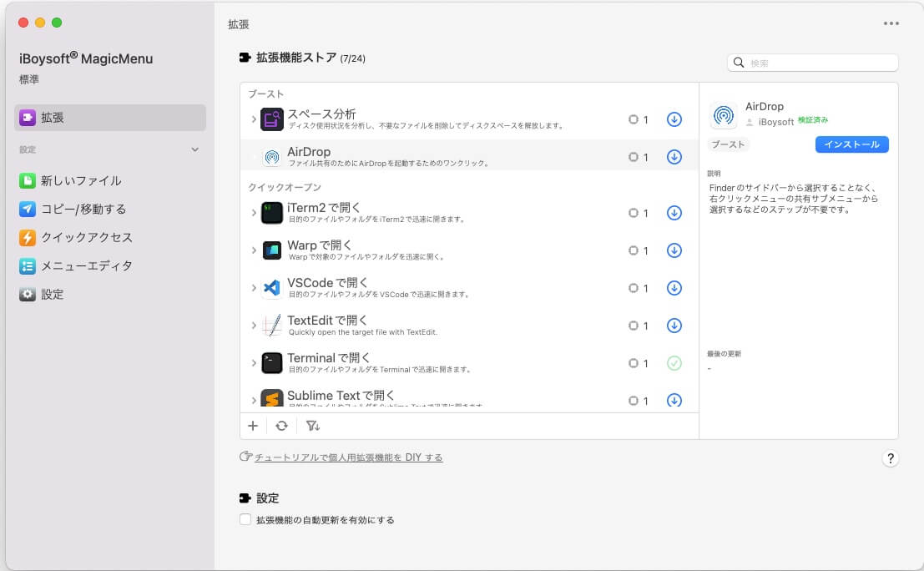Refresh the extension list
The image size is (924, 571).
tap(281, 426)
